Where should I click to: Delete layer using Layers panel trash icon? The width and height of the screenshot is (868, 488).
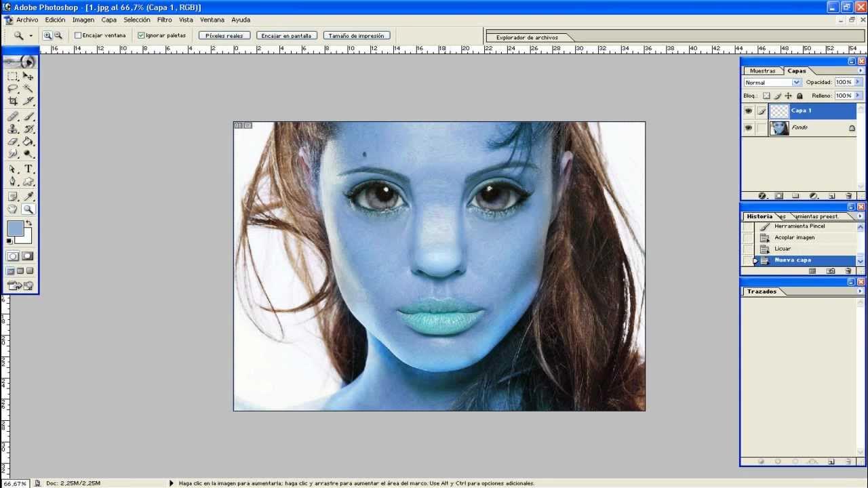[x=848, y=196]
